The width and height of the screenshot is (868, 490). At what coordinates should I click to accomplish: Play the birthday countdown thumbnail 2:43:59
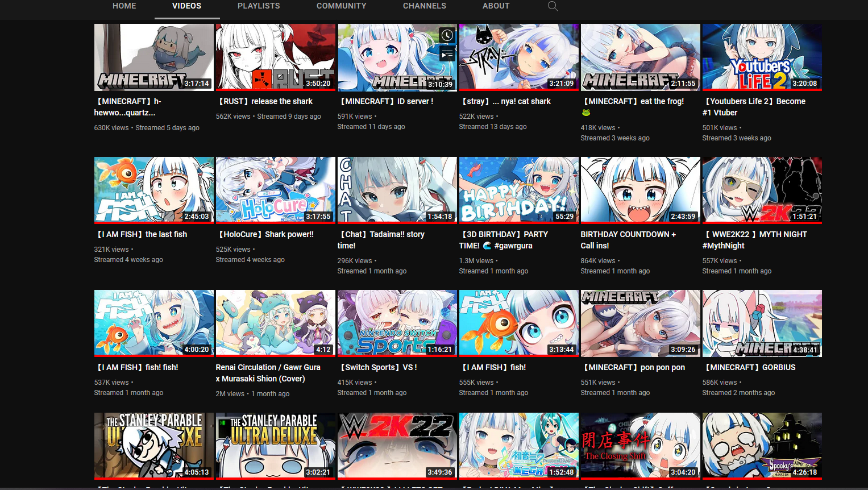[641, 190]
